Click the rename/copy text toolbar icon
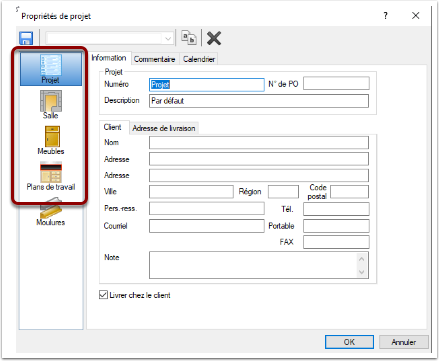Screen dimensions: 439x361 click(x=189, y=37)
